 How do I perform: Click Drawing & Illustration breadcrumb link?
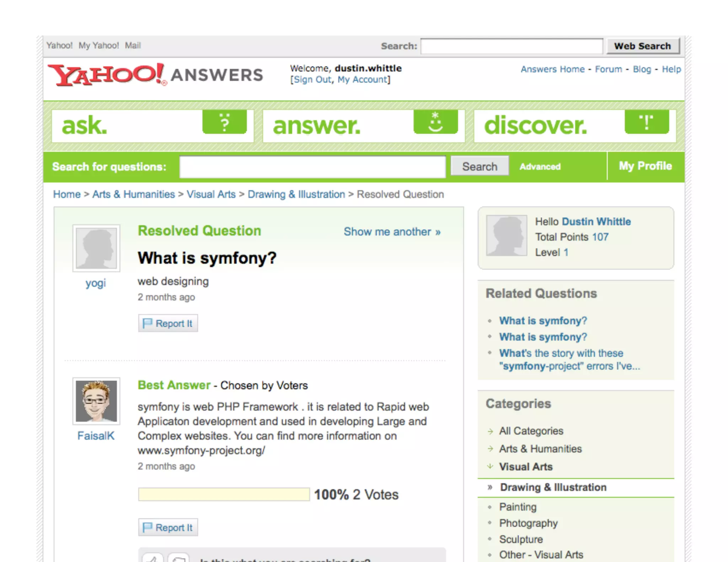[x=296, y=194]
